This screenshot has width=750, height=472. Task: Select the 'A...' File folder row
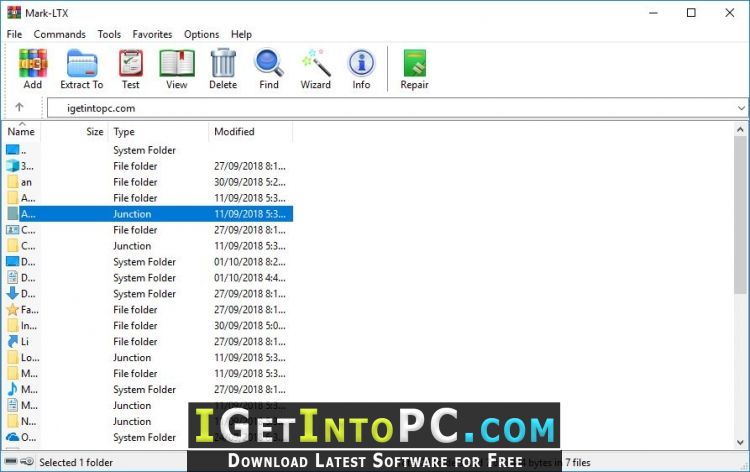(148, 198)
